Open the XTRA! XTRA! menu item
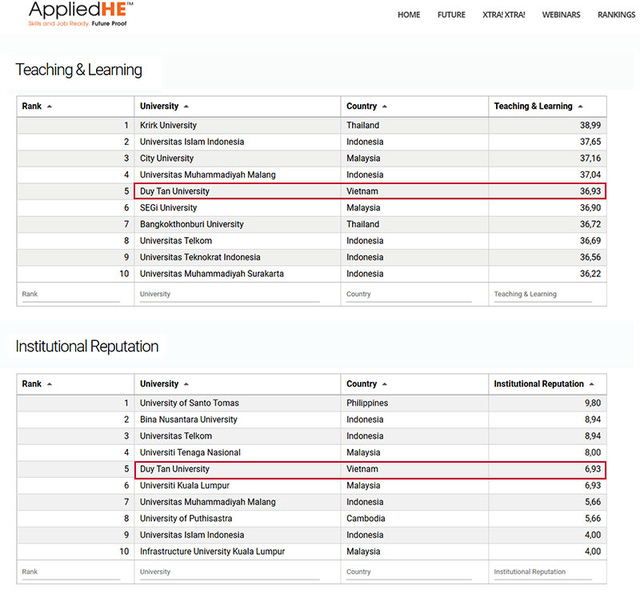Viewport: 640px width, 598px height. click(x=504, y=15)
